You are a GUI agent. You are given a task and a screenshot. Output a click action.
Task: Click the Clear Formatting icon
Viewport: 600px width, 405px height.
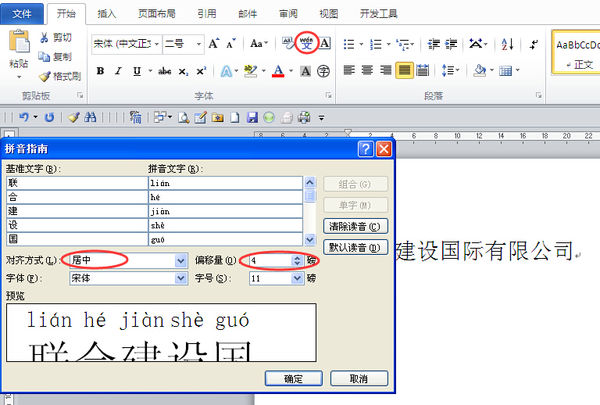tap(288, 43)
